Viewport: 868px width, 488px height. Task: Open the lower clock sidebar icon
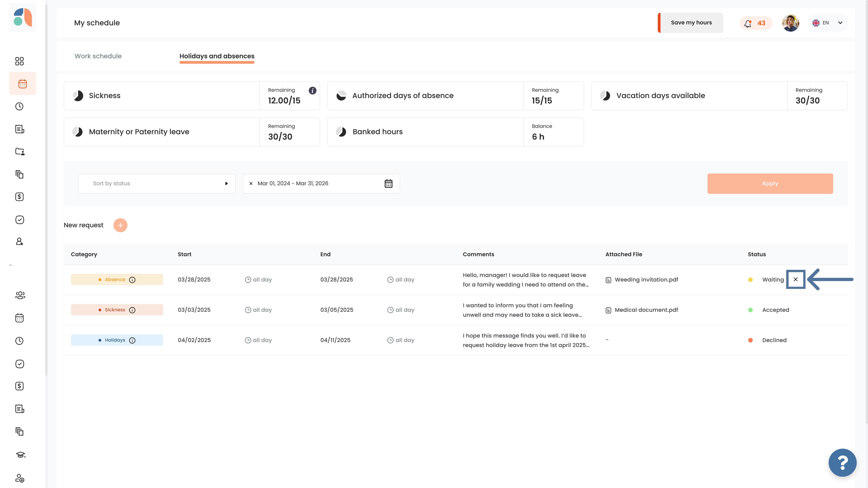pyautogui.click(x=20, y=341)
